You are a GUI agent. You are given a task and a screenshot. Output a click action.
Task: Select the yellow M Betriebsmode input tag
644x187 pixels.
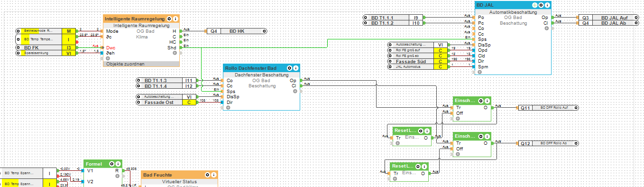click(68, 31)
